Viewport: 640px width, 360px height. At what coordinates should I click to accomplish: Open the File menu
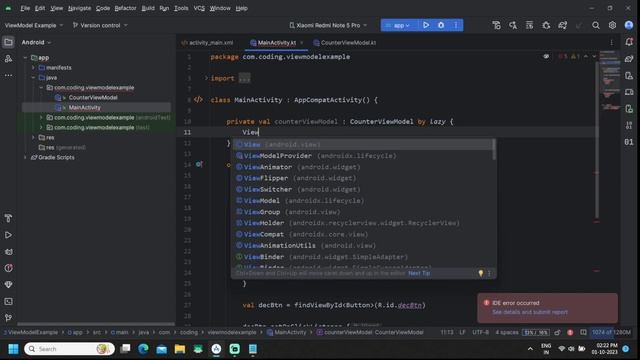25,8
